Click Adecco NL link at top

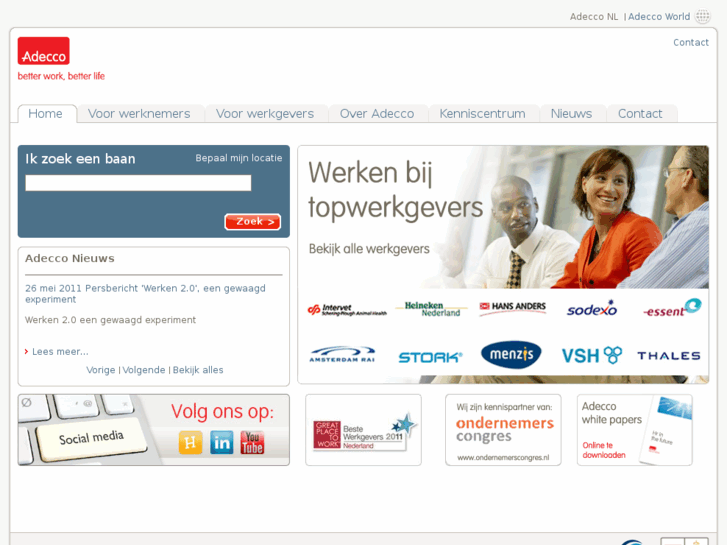click(x=594, y=17)
